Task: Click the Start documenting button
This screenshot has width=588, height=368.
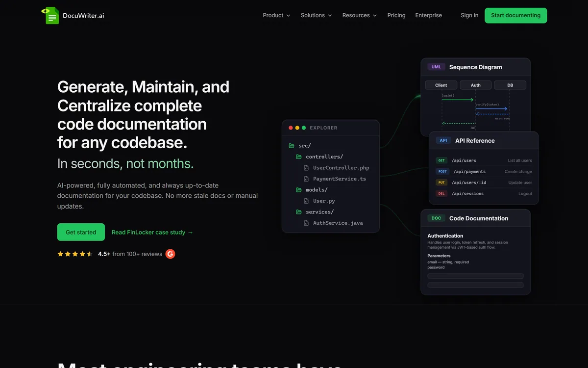Action: click(516, 15)
